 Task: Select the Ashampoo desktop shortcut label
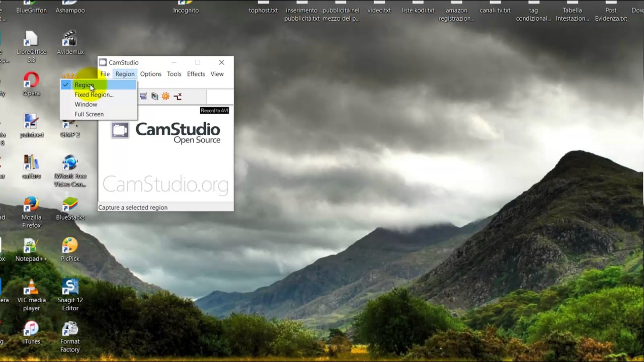70,10
